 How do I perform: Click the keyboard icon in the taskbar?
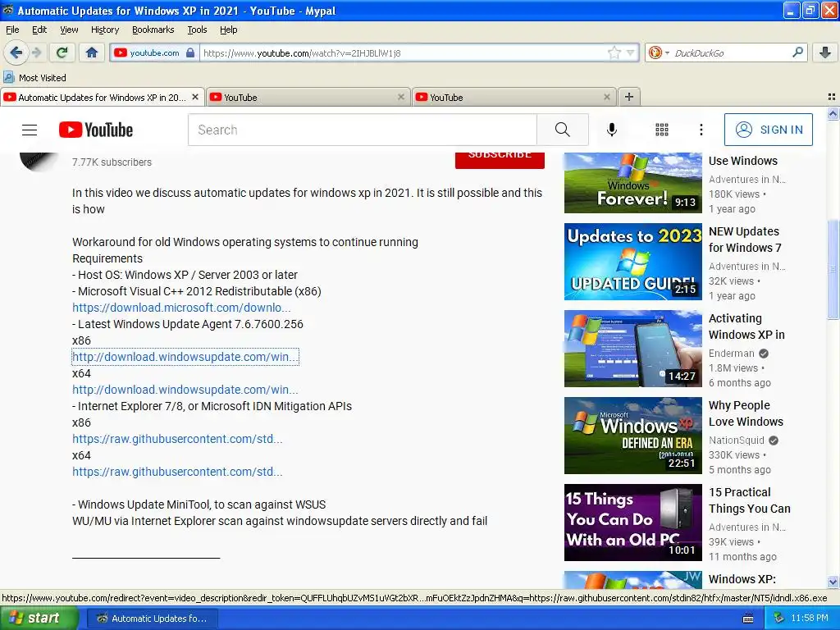[x=748, y=619]
